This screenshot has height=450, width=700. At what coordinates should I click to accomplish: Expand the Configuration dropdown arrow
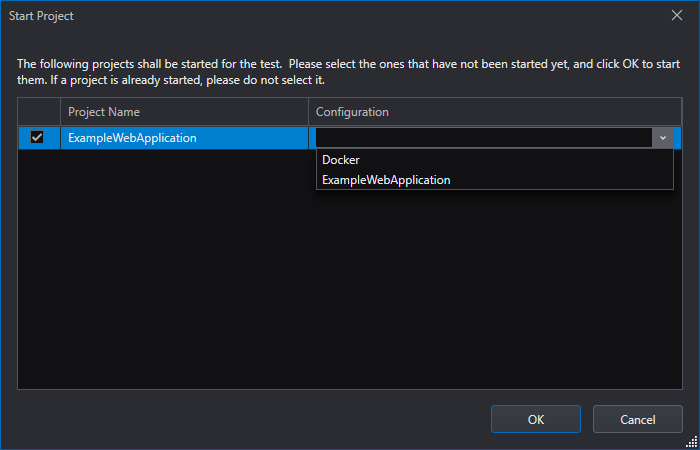662,138
